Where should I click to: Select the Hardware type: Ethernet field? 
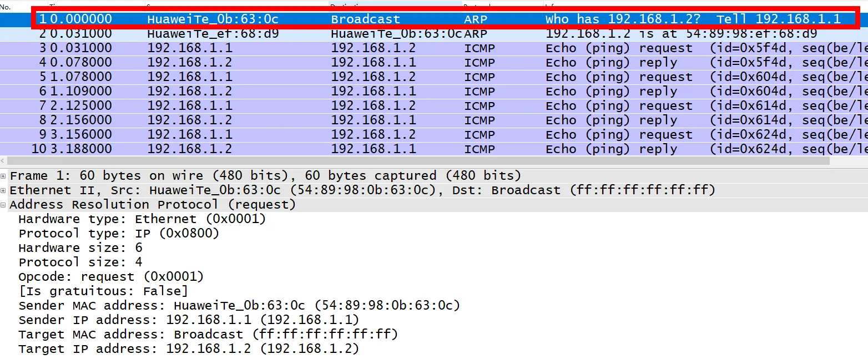[x=142, y=219]
